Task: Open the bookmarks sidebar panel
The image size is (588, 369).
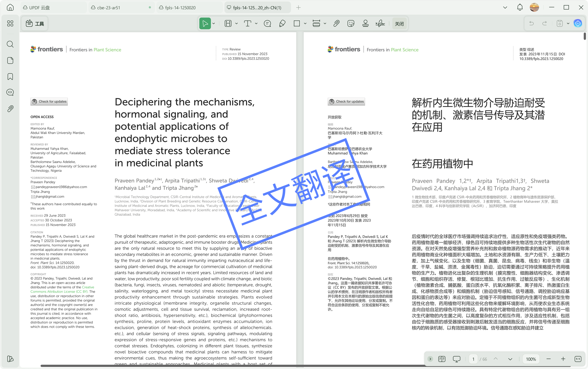Action: [10, 77]
